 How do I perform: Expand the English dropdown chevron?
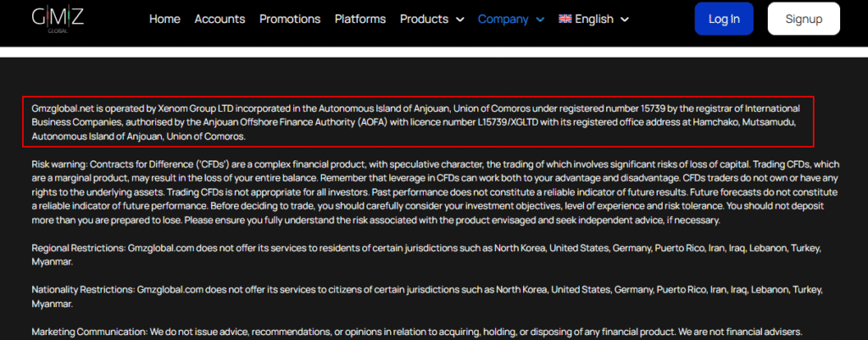pyautogui.click(x=625, y=20)
